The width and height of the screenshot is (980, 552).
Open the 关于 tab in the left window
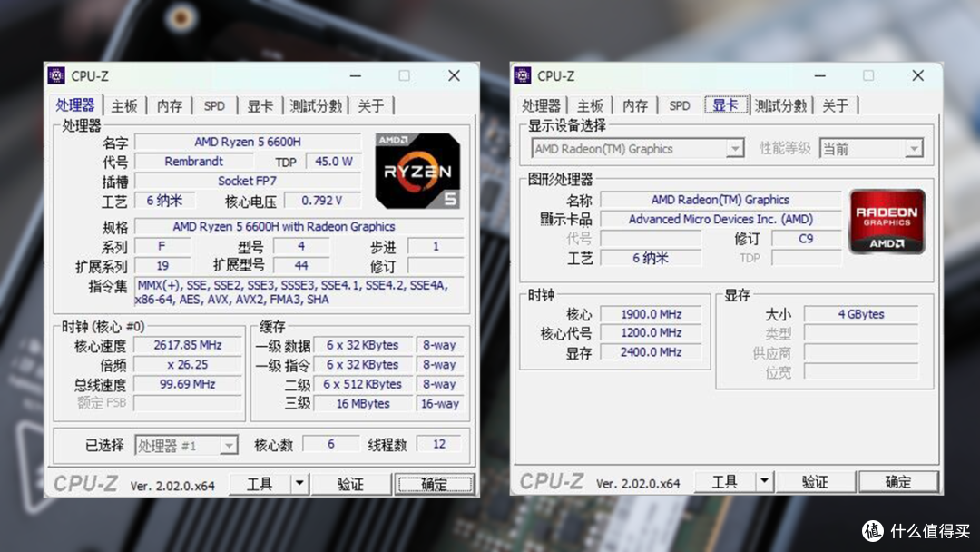(x=370, y=105)
